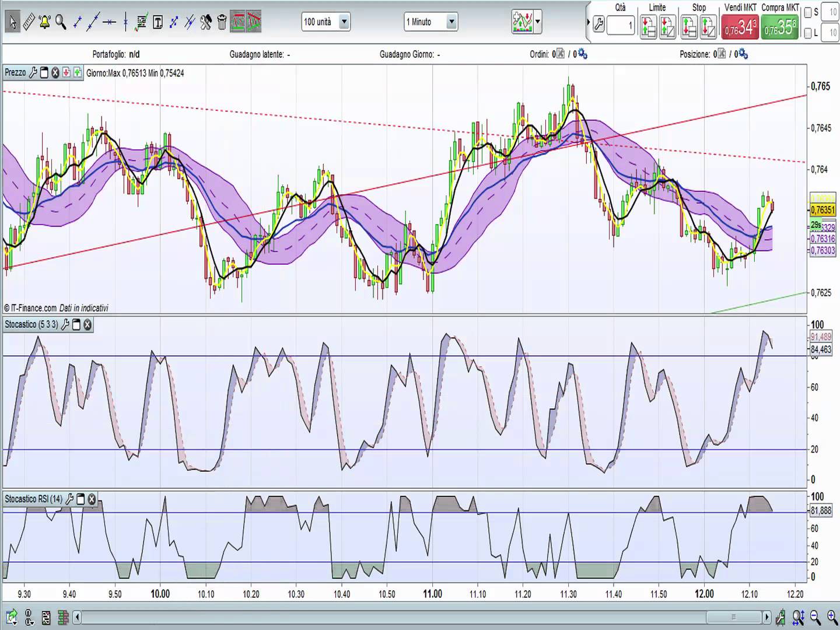Click the scrollbar right arrow

click(x=766, y=617)
